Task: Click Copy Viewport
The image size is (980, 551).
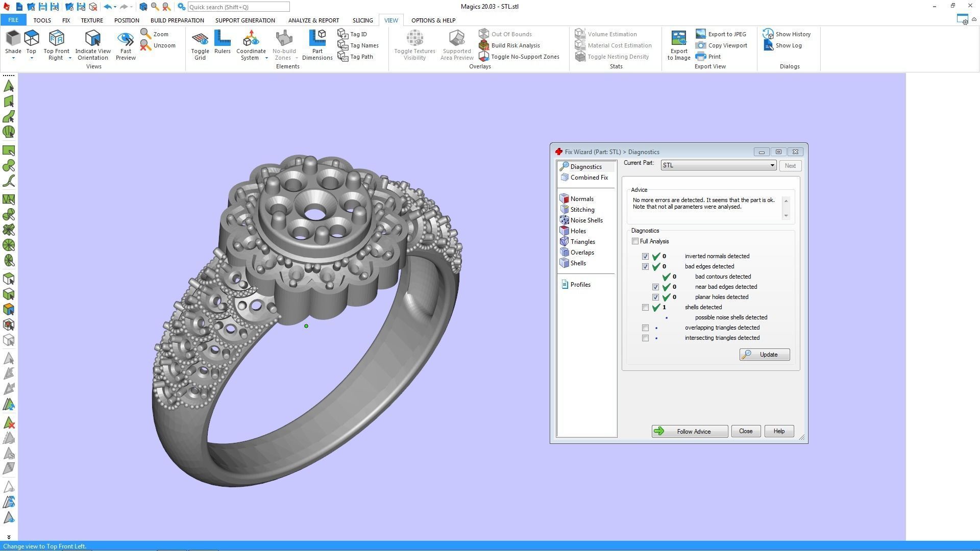Action: (721, 45)
